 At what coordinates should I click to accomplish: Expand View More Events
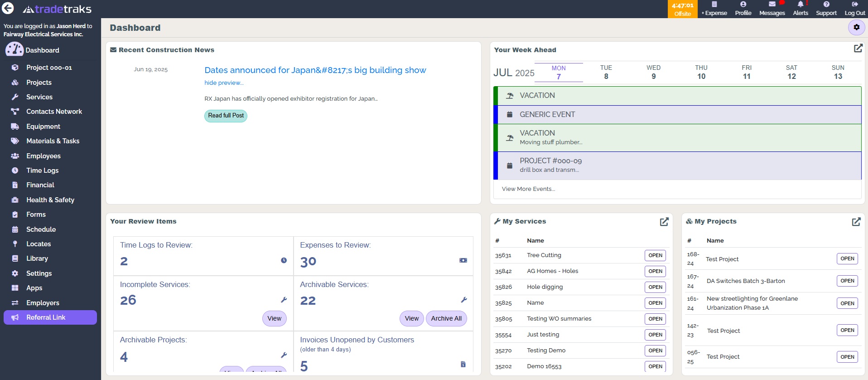(x=528, y=189)
